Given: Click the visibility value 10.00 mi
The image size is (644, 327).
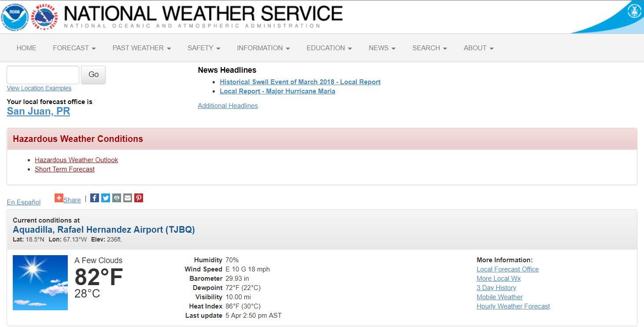Looking at the screenshot, I should click(x=238, y=297).
